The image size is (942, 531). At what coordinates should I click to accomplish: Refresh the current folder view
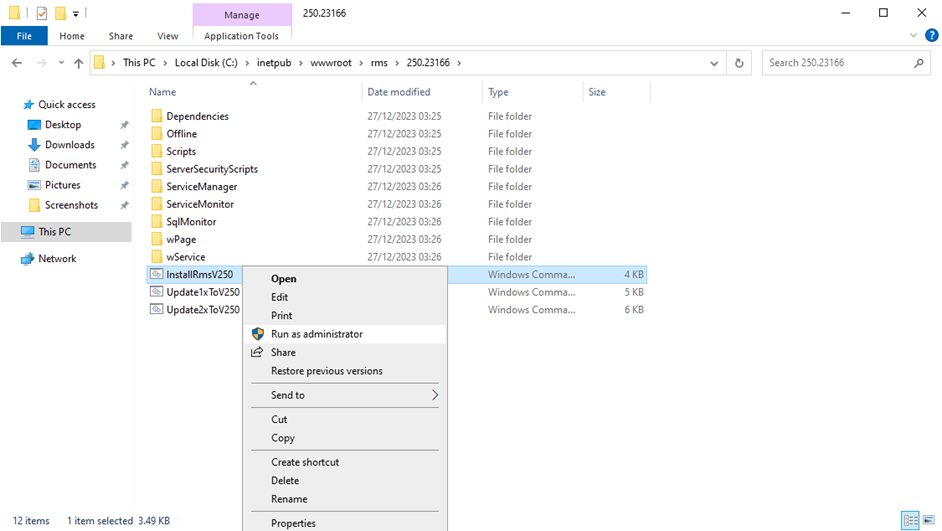tap(739, 63)
